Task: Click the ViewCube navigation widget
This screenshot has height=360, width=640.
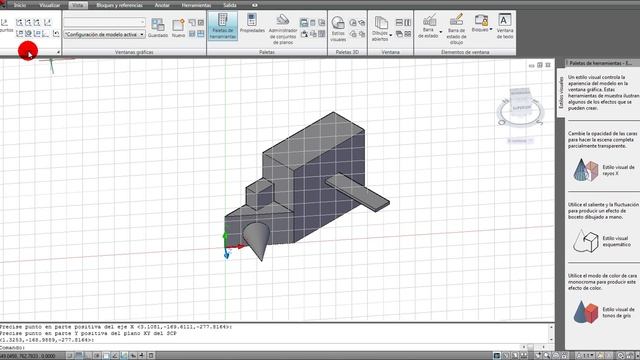Action: [520, 107]
